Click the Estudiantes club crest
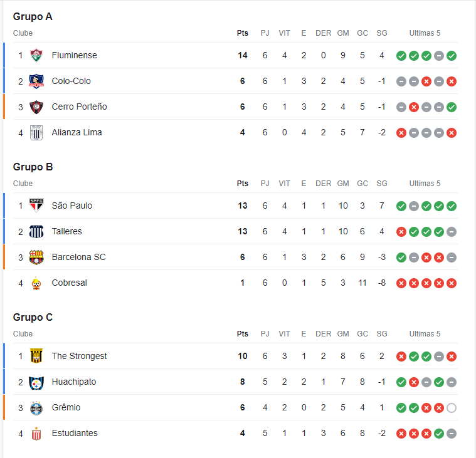Screen dimensions: 476x458 36,434
